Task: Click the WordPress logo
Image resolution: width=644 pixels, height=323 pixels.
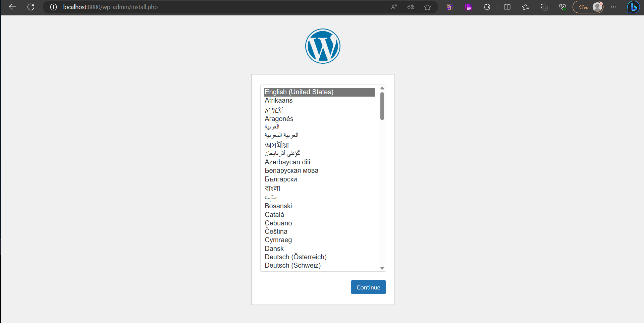Action: pos(323,46)
